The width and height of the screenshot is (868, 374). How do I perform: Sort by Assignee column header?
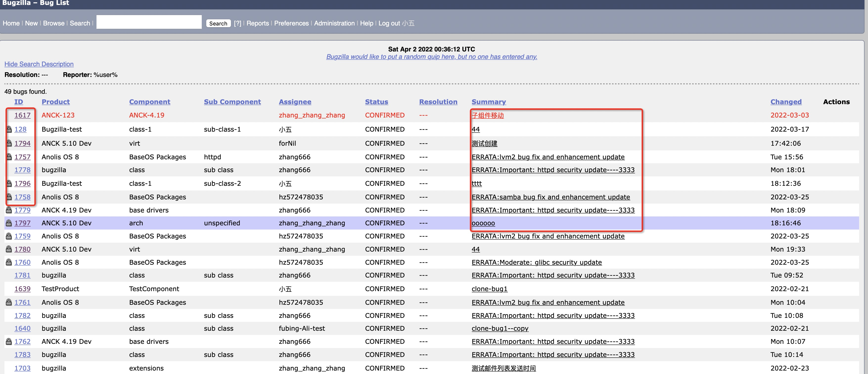pyautogui.click(x=295, y=102)
